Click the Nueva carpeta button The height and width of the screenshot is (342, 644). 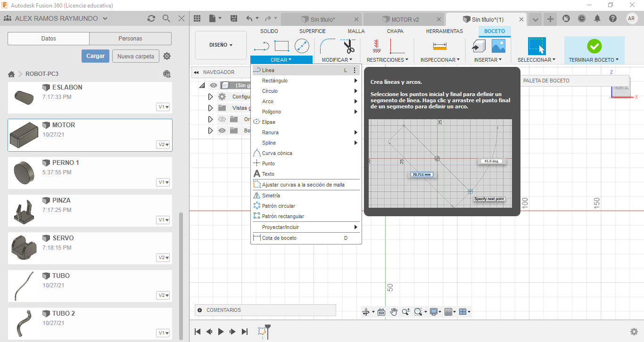[135, 56]
